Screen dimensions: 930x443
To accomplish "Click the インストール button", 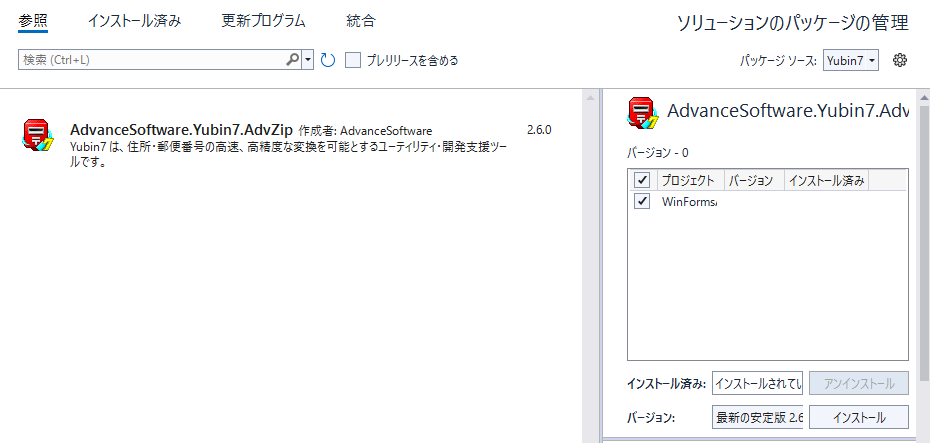I will point(859,417).
